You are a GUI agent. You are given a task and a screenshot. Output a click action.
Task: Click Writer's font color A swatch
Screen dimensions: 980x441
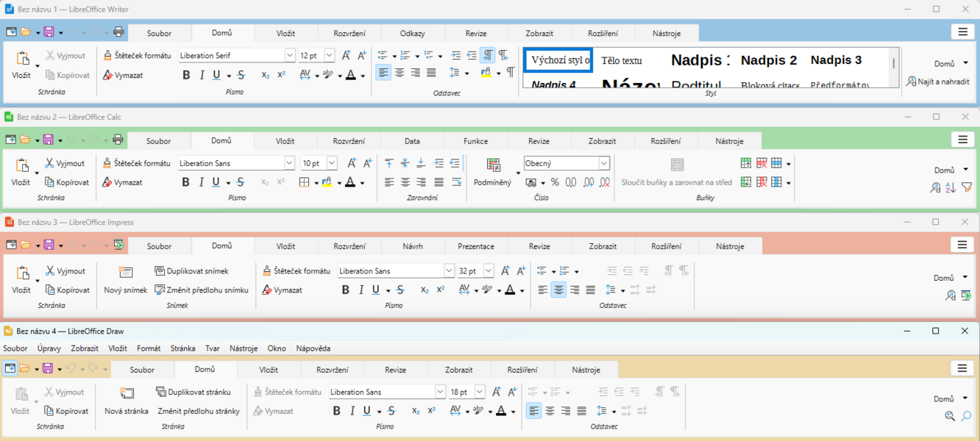[x=351, y=75]
